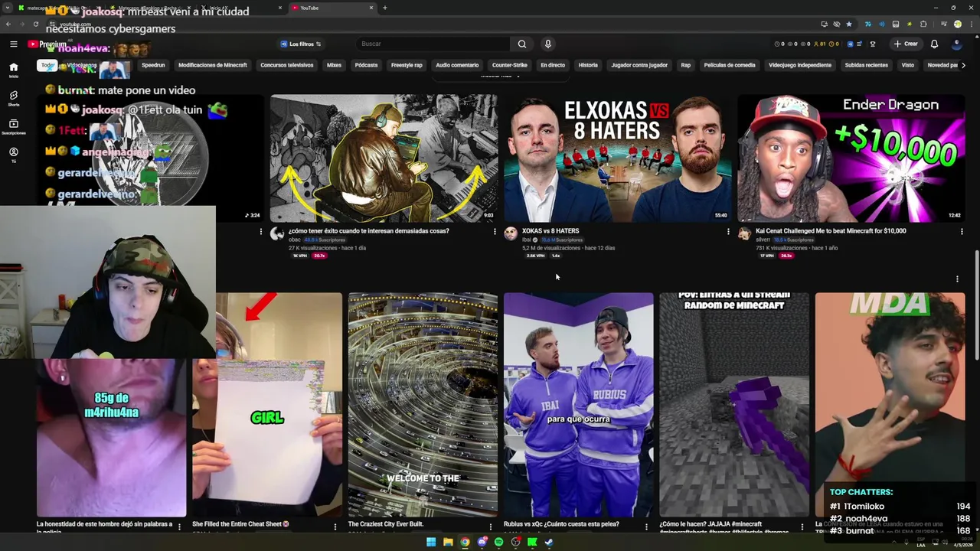
Task: Select the Speedrun chip
Action: (x=153, y=65)
